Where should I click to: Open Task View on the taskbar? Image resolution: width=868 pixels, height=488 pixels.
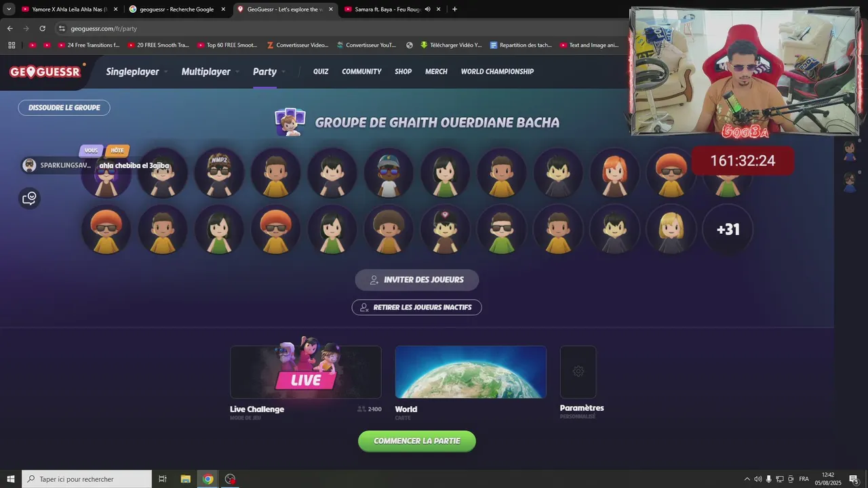[163, 479]
